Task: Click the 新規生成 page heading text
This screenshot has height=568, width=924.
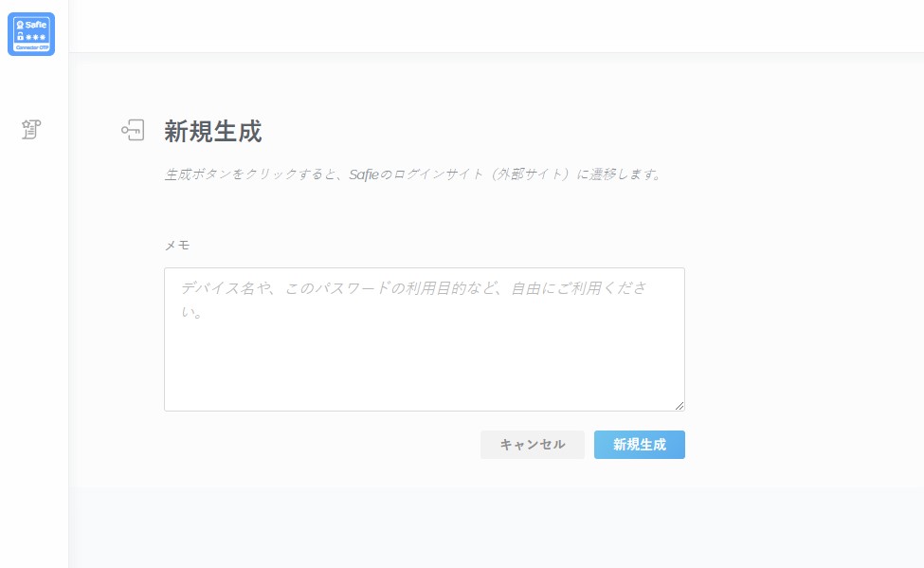Action: tap(213, 131)
